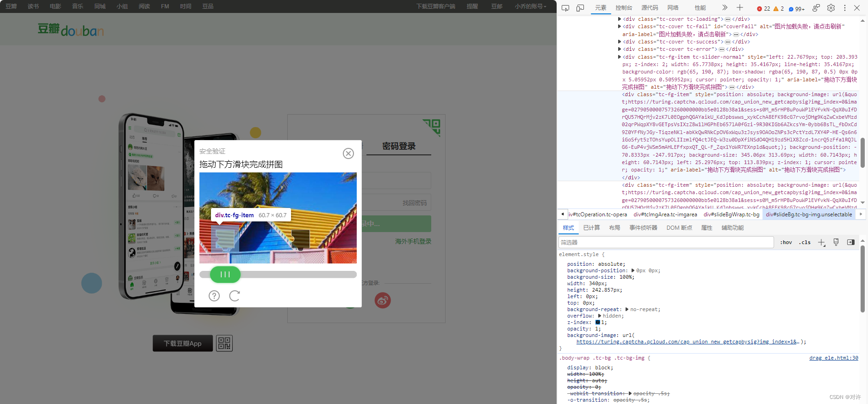Screen dimensions: 868x404
Task: Expand the tc-cover tc-loading div
Action: pyautogui.click(x=620, y=19)
